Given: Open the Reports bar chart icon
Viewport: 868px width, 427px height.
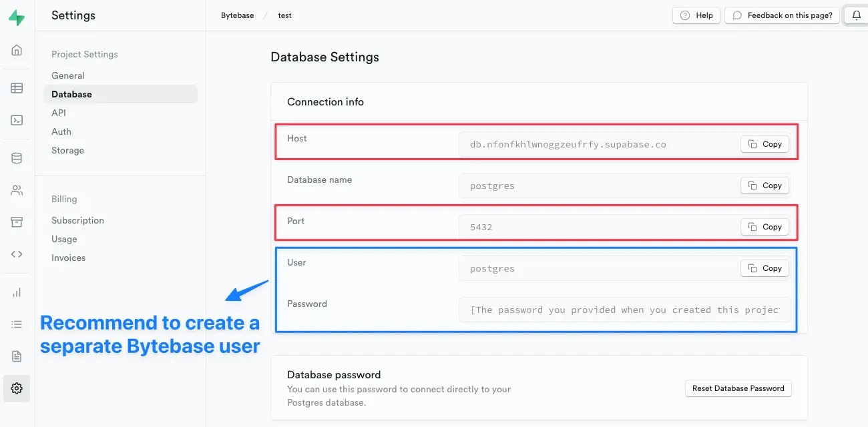Looking at the screenshot, I should [x=16, y=292].
